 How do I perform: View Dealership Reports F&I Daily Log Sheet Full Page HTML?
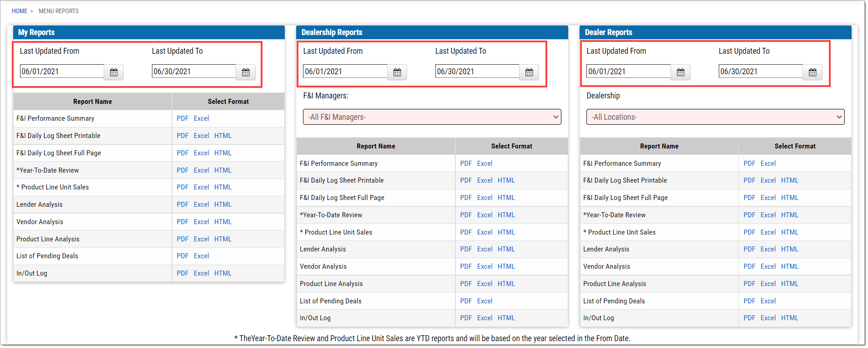pyautogui.click(x=506, y=198)
